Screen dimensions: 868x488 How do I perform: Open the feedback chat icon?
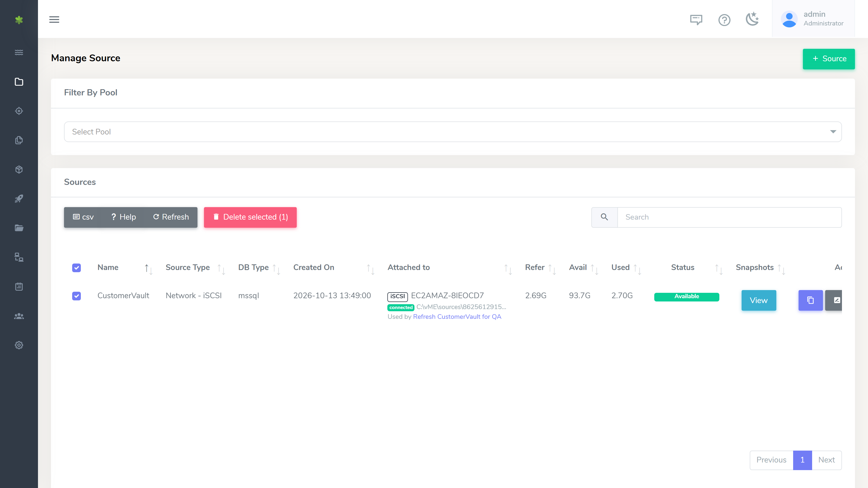(696, 20)
